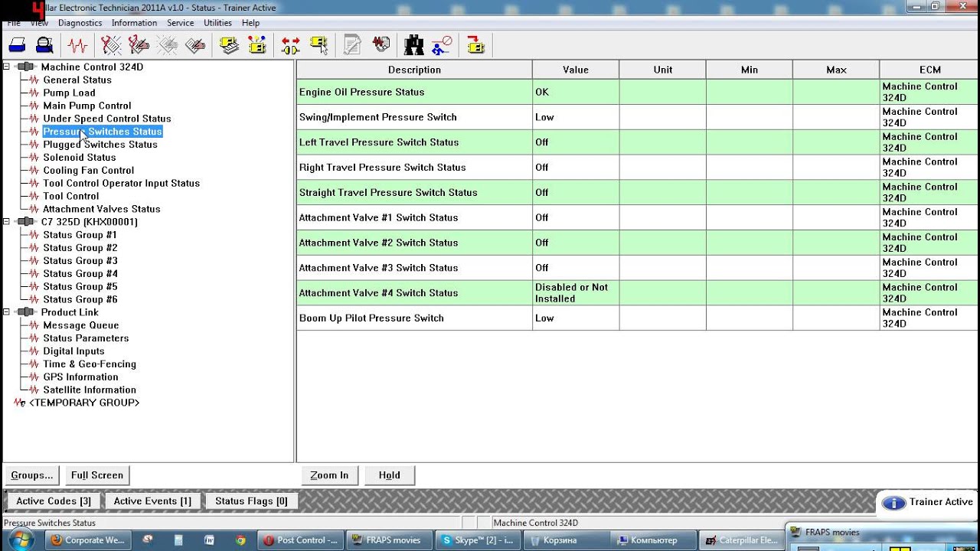Click the Connect/Disconnect red arrows icon

pyautogui.click(x=290, y=45)
